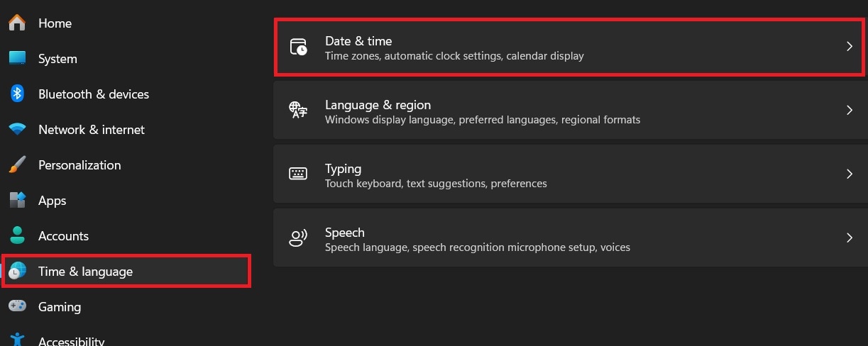Go to Home in sidebar
This screenshot has height=346, width=868.
(55, 23)
